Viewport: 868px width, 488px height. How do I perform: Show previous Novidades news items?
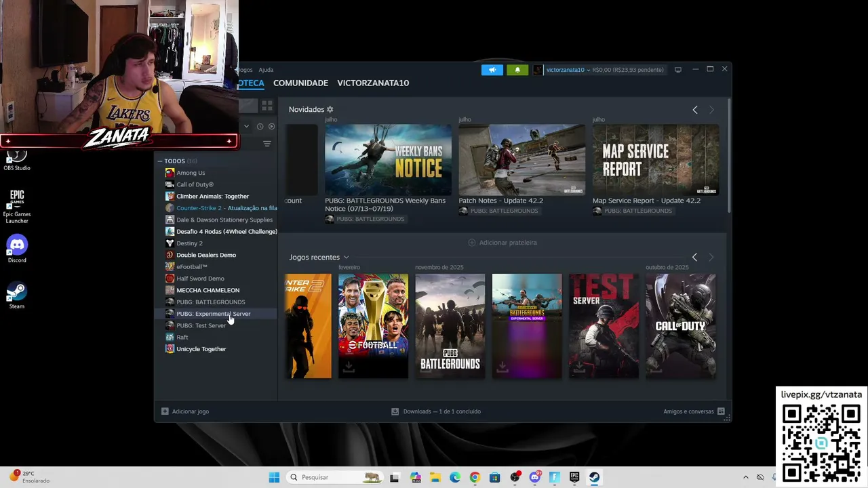695,110
